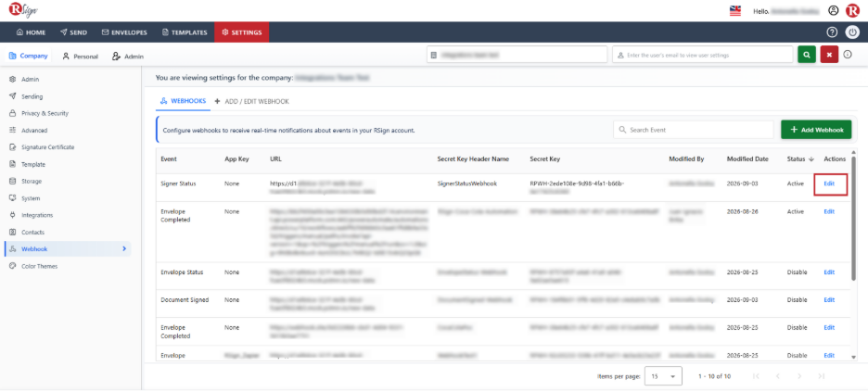Screen dimensions: 868x392
Task: Click the red clear X button
Action: click(829, 55)
